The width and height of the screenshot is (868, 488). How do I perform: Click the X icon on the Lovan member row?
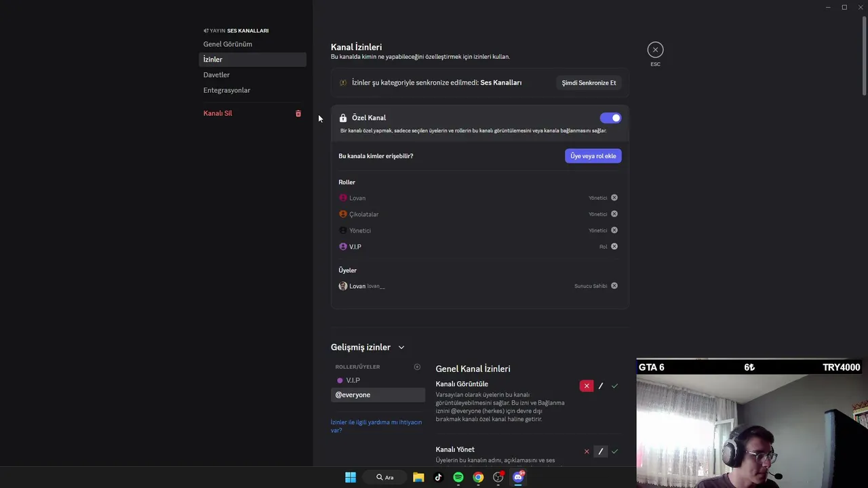click(614, 286)
